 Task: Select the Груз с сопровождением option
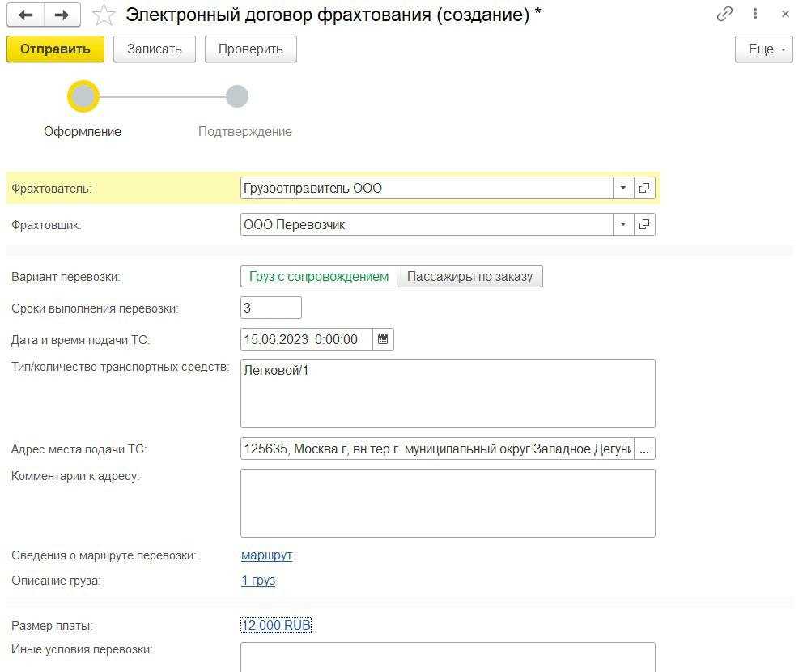tap(319, 276)
